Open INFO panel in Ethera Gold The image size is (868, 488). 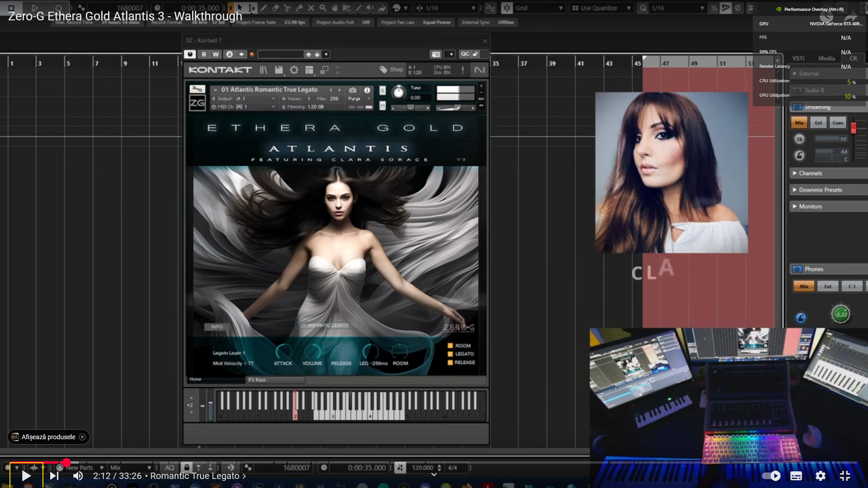[217, 327]
